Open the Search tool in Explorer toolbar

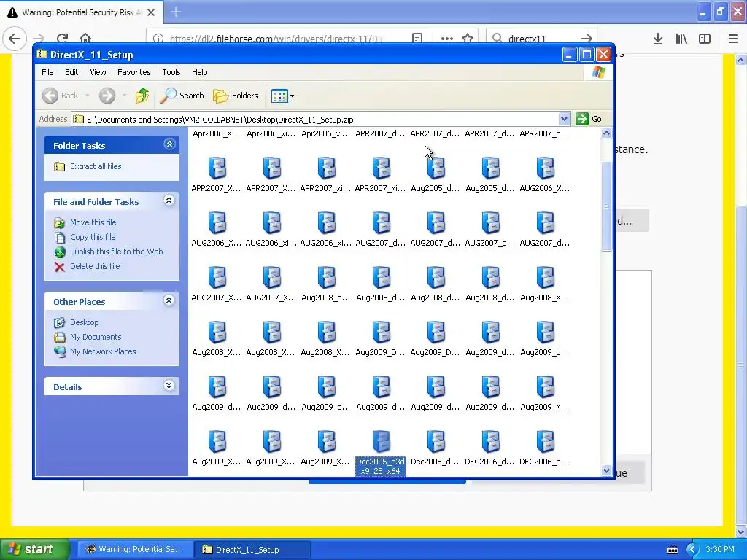pos(182,96)
